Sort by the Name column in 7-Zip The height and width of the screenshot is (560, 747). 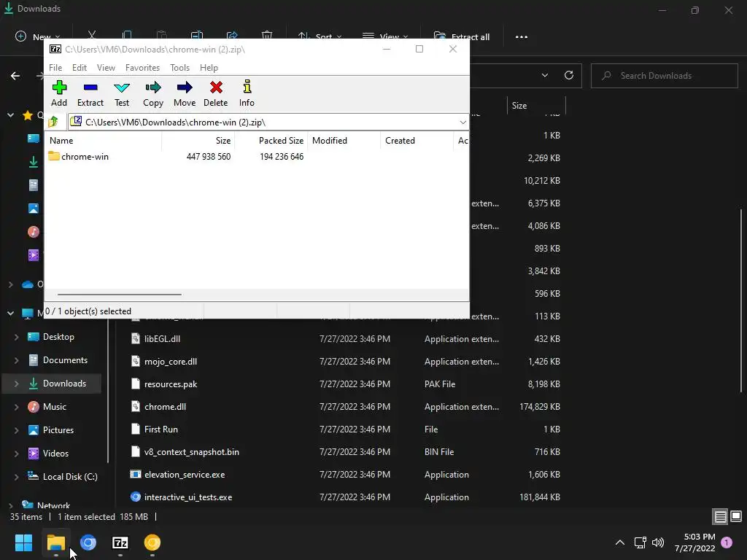pyautogui.click(x=103, y=141)
